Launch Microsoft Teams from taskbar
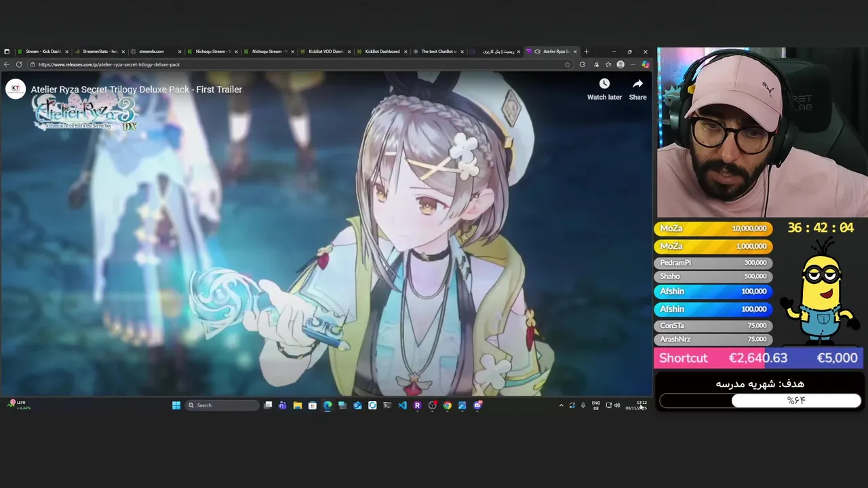The image size is (868, 488). [283, 405]
